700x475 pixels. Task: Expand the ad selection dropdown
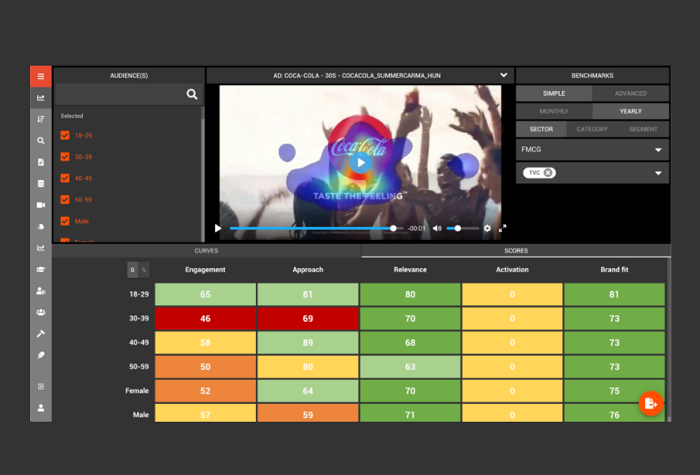tap(504, 75)
